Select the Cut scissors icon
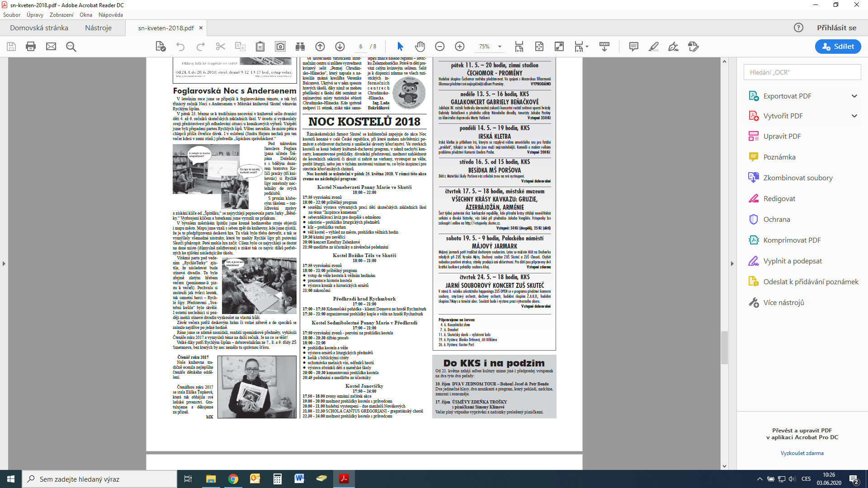This screenshot has height=488, width=868. (x=221, y=47)
